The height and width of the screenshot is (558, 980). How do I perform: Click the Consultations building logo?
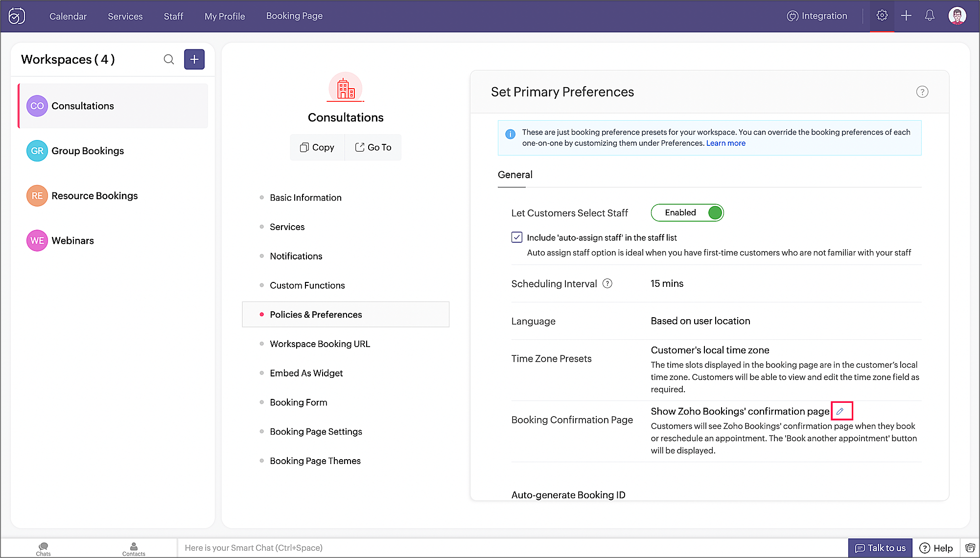point(346,88)
